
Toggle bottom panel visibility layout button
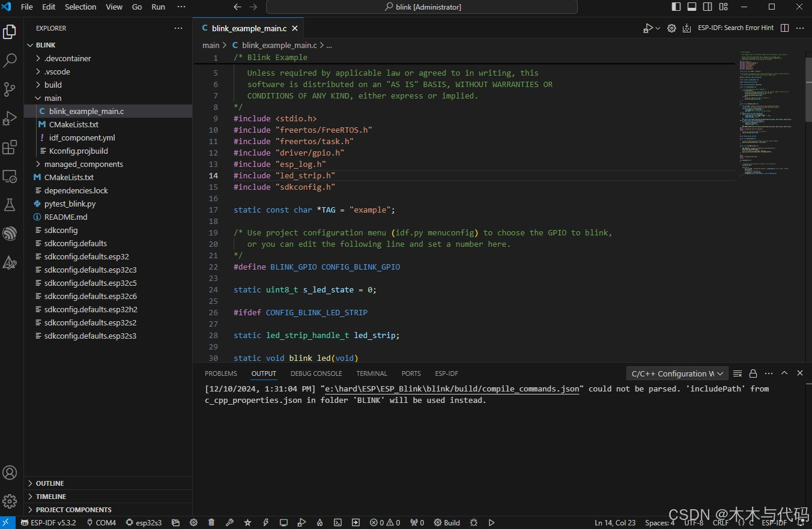tap(692, 7)
